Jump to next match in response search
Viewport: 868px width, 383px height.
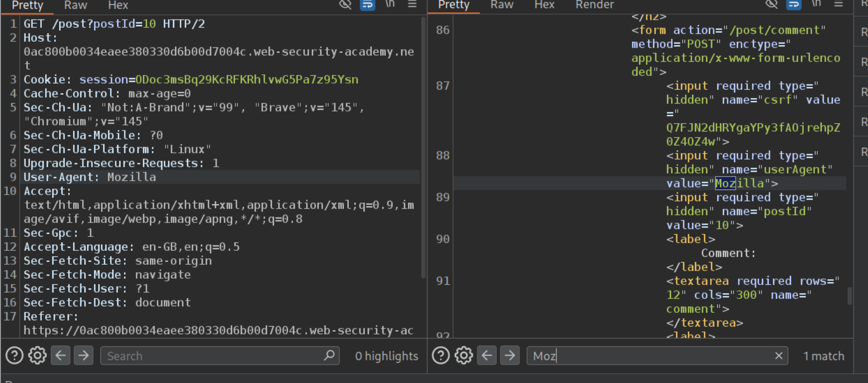coord(510,356)
